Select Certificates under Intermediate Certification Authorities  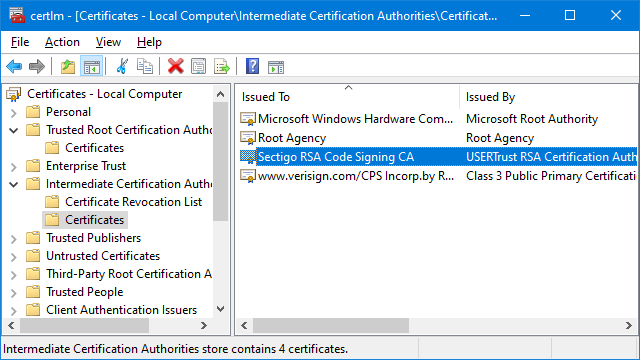click(x=94, y=220)
